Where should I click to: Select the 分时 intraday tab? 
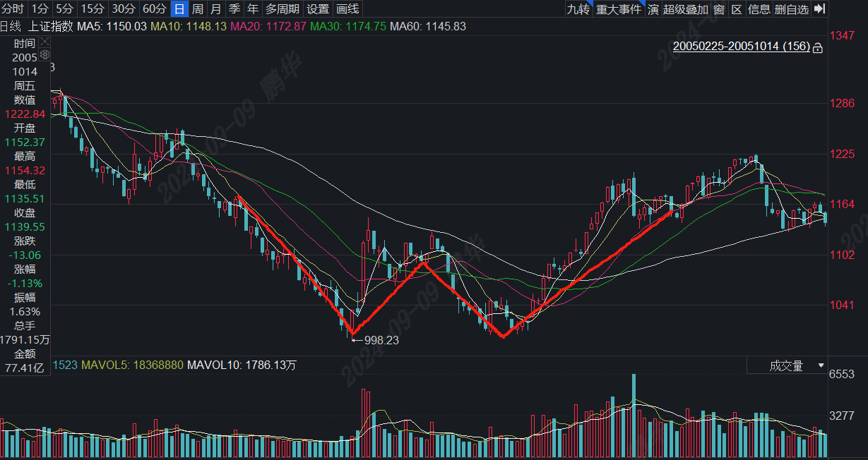[x=13, y=9]
